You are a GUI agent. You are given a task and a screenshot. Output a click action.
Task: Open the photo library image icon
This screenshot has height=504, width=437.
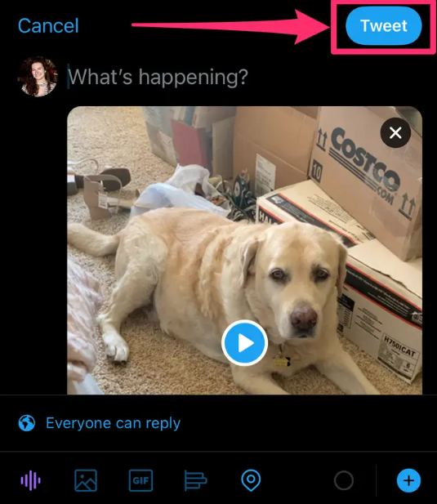(x=86, y=480)
